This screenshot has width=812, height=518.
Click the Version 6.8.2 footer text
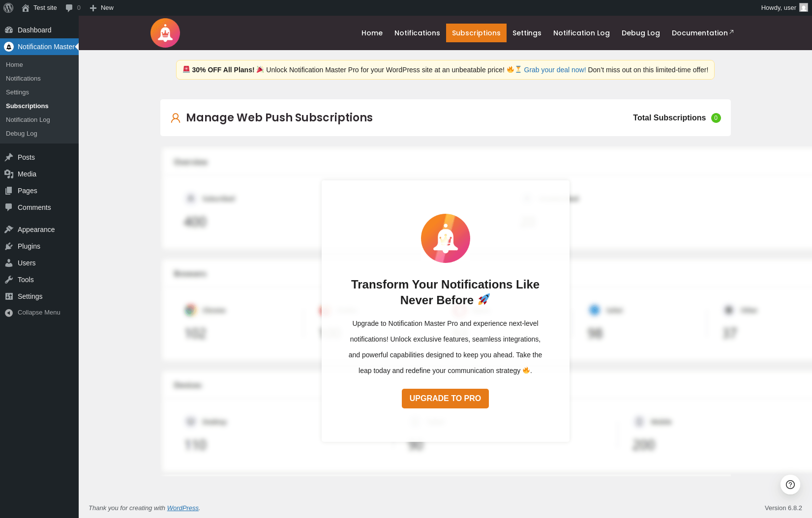783,508
